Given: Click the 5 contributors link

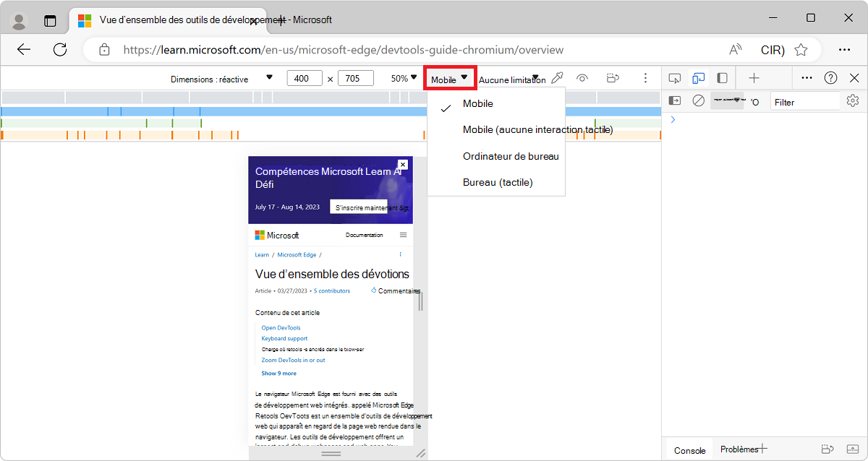Looking at the screenshot, I should (x=332, y=290).
